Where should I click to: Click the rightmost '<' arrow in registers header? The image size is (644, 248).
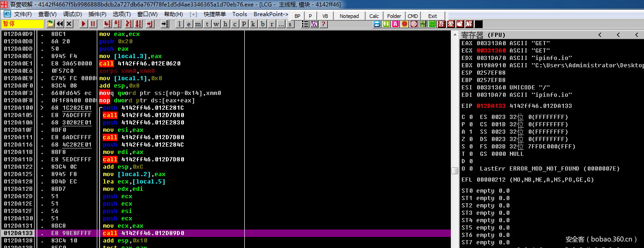[x=636, y=35]
